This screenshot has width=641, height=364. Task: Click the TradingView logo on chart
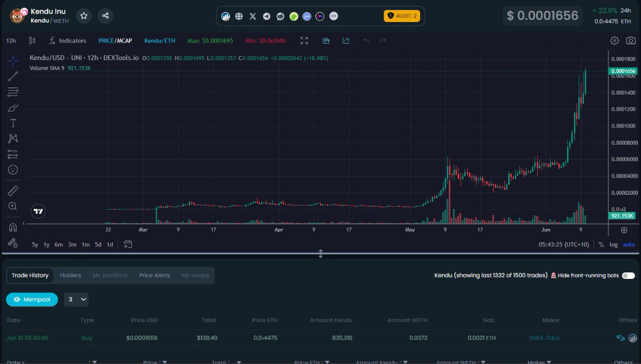click(38, 211)
